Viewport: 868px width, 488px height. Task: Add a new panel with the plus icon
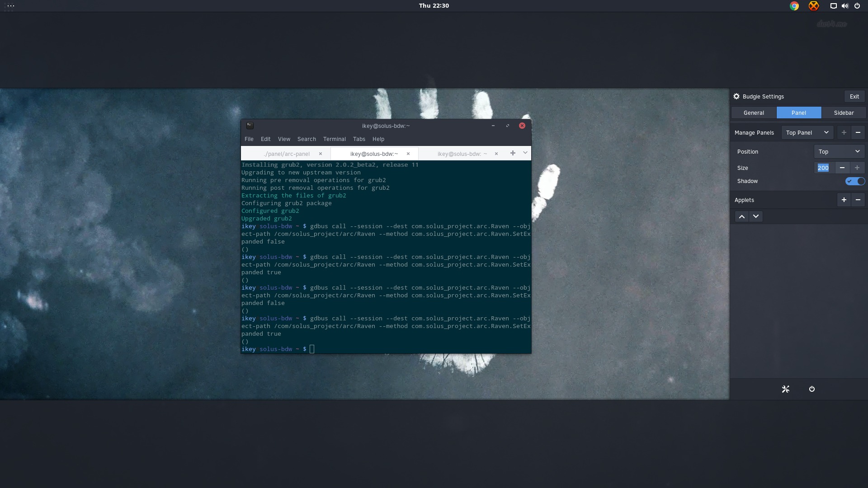tap(844, 132)
